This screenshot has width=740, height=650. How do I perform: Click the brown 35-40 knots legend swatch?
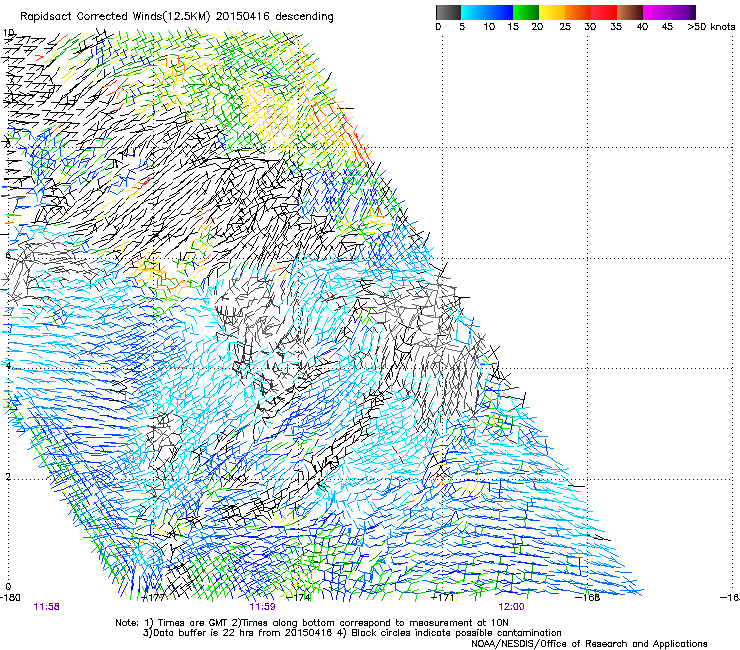(630, 12)
